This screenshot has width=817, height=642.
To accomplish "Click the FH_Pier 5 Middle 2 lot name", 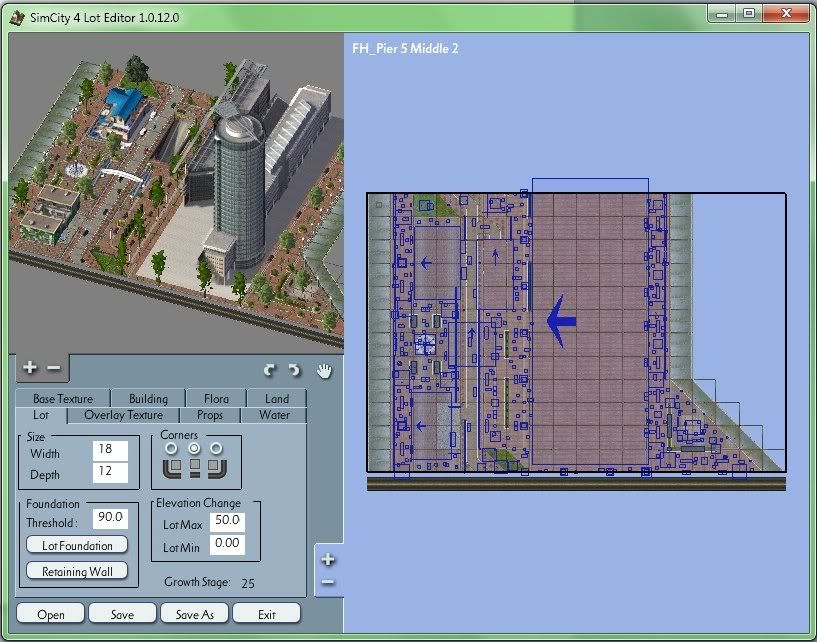I will [405, 48].
